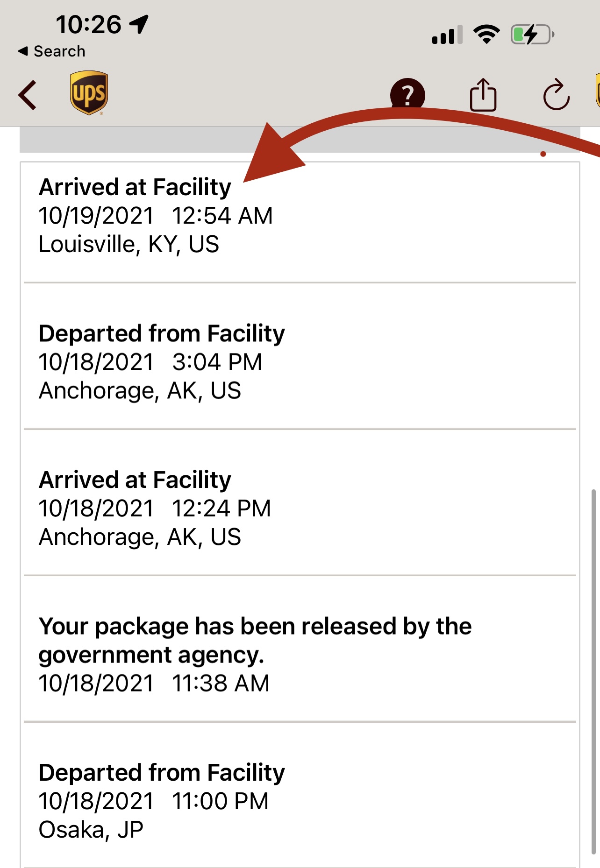
Task: Tap Louisville, KY, US location text
Action: click(129, 244)
